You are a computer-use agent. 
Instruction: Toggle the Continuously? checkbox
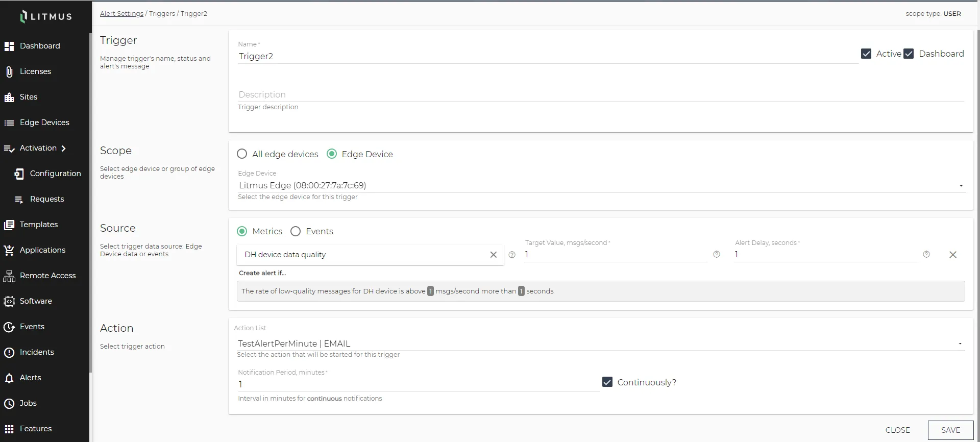coord(607,382)
